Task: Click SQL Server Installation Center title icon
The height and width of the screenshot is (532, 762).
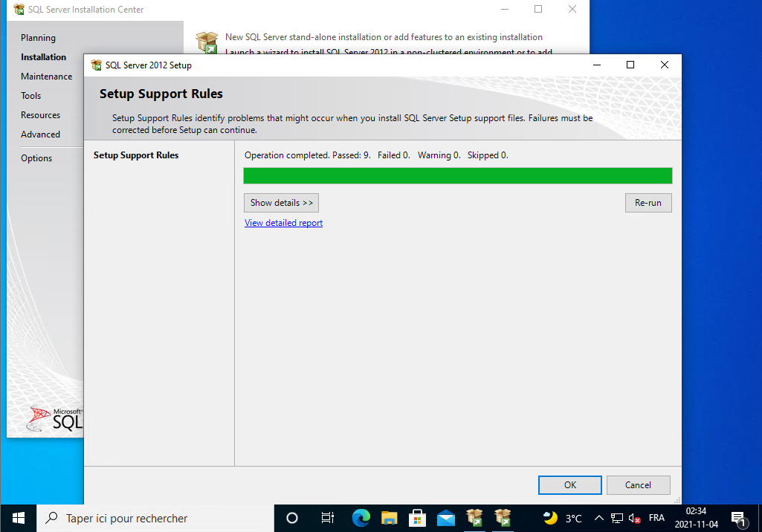Action: coord(19,9)
